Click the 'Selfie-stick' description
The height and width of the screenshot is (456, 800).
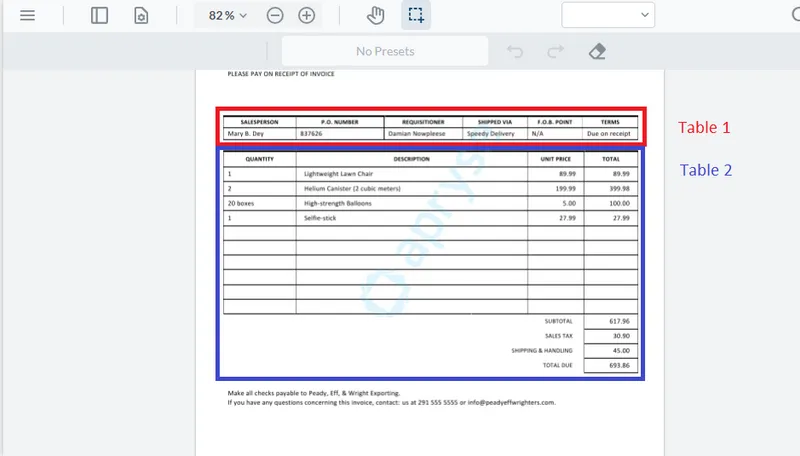tap(320, 218)
